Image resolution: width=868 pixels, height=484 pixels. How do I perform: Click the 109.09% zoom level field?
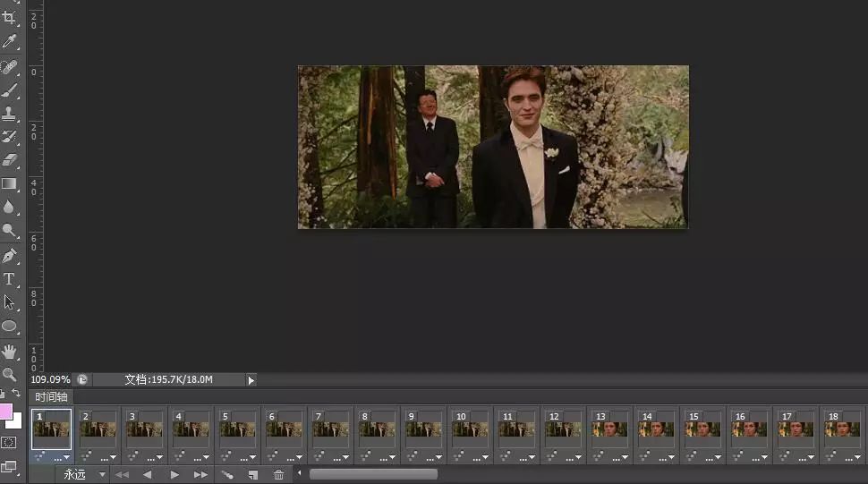[x=50, y=379]
